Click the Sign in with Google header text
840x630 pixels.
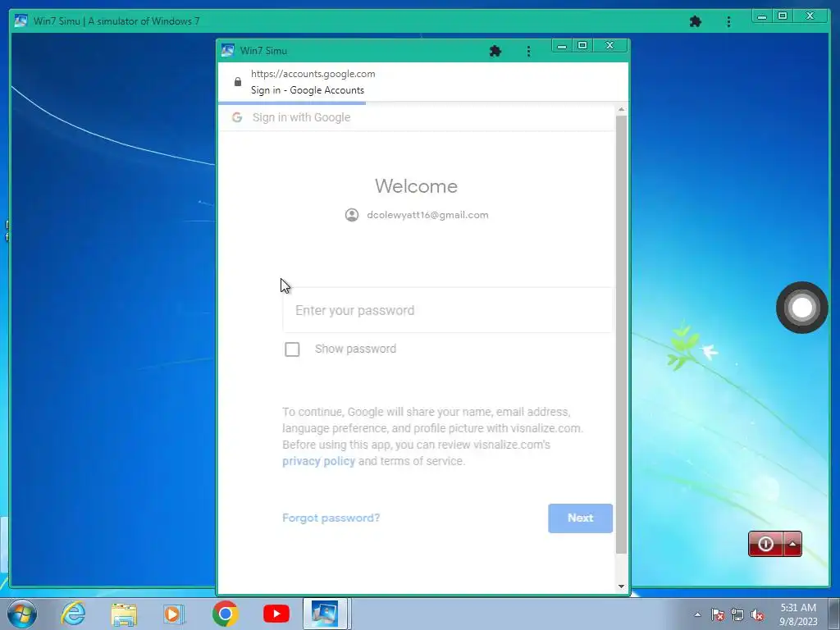click(301, 117)
